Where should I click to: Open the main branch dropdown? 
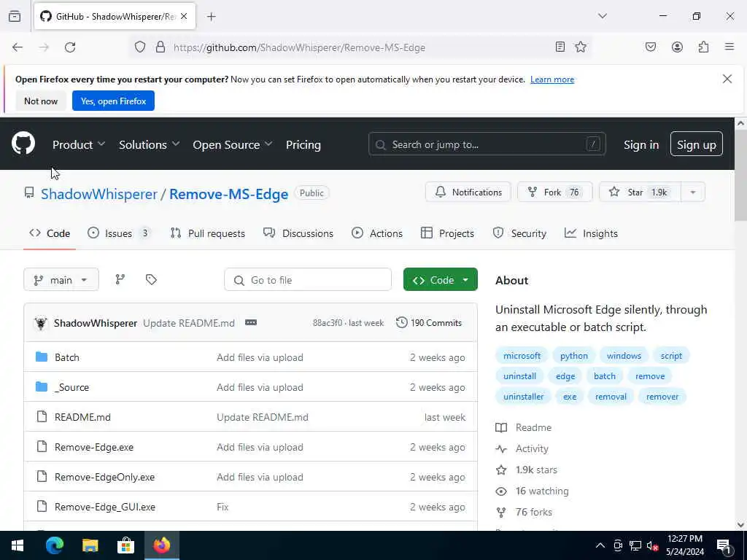(x=61, y=279)
